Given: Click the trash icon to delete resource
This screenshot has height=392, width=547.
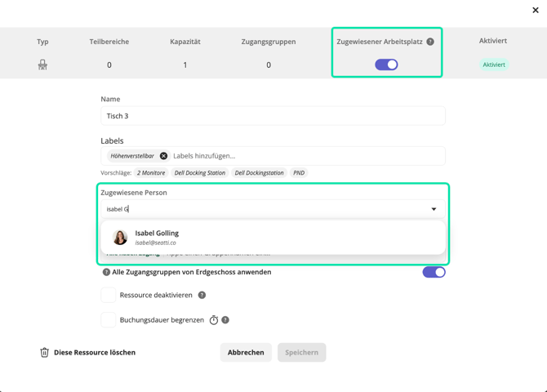Looking at the screenshot, I should tap(45, 353).
